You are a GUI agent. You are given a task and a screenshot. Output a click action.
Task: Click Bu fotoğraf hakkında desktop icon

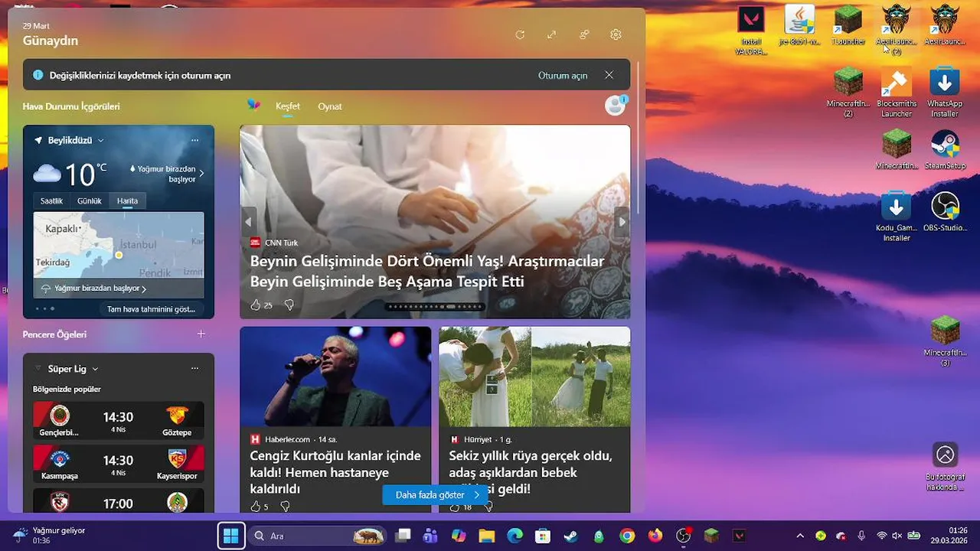[945, 468]
